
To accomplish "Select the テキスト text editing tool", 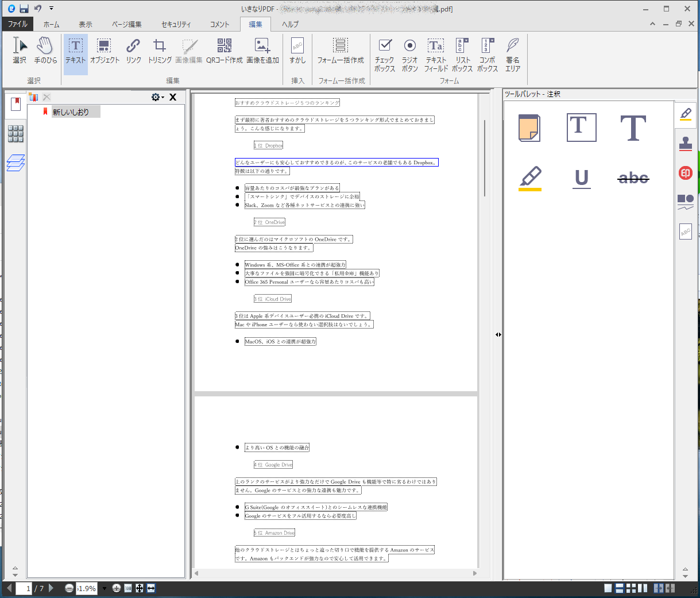I will click(76, 55).
